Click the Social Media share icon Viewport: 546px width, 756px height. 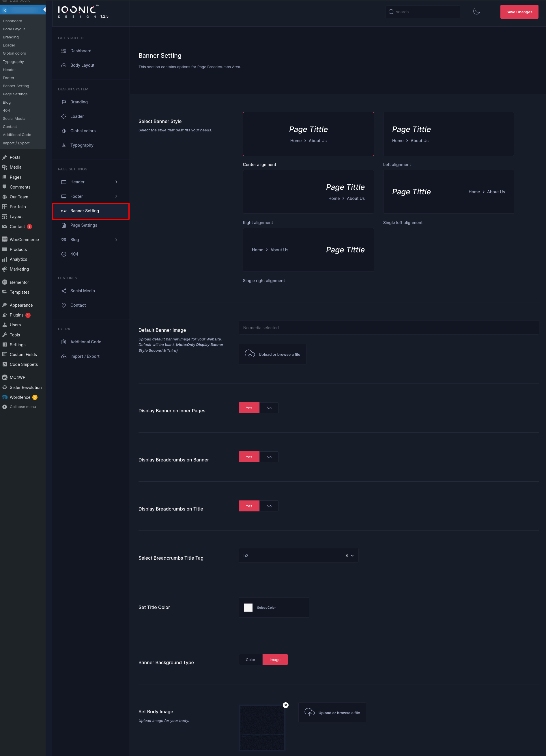[x=63, y=291]
